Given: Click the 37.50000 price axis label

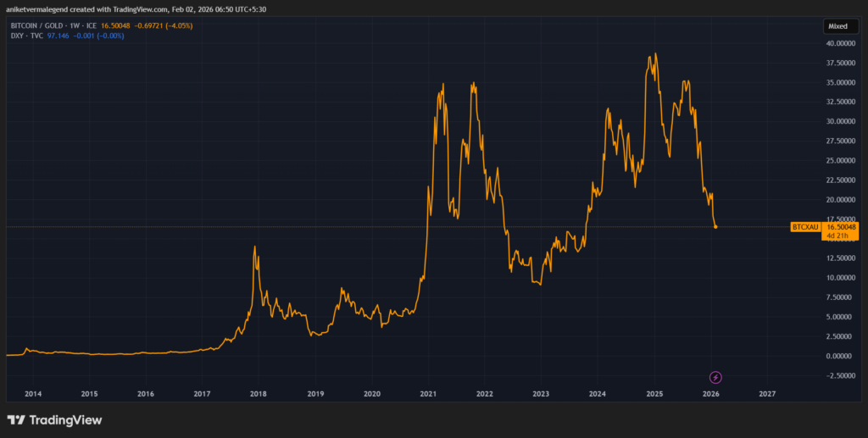Looking at the screenshot, I should click(x=840, y=63).
